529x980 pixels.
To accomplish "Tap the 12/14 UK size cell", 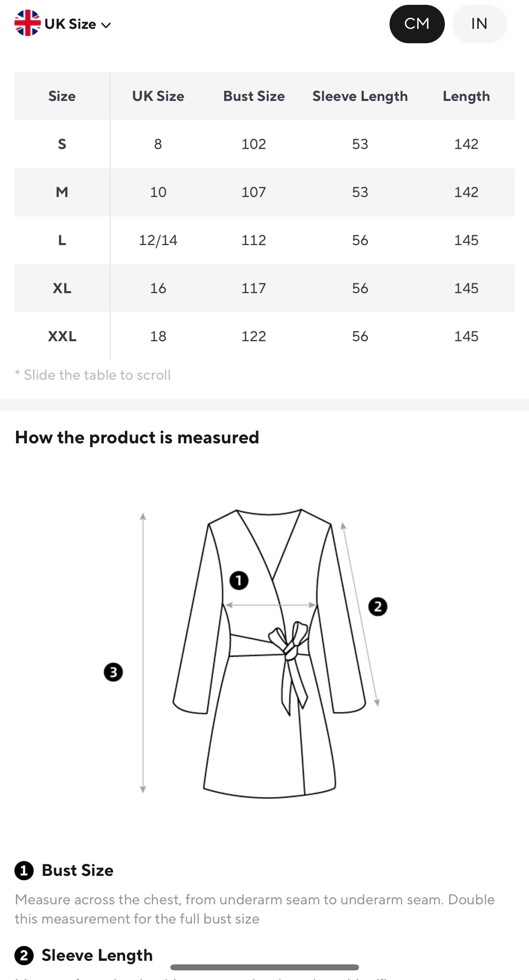I will point(158,240).
